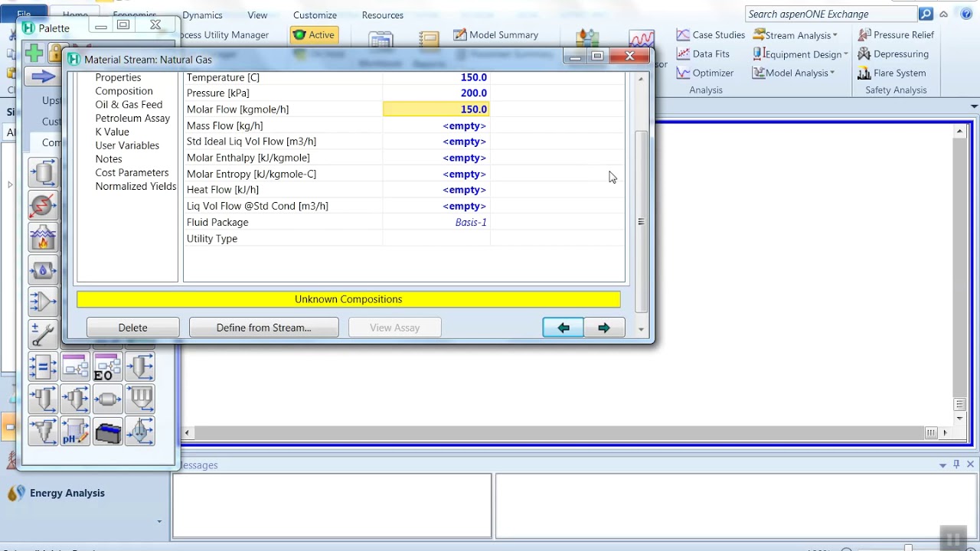Viewport: 980px width, 551px height.
Task: Open the Cost Parameters page
Action: tap(132, 172)
